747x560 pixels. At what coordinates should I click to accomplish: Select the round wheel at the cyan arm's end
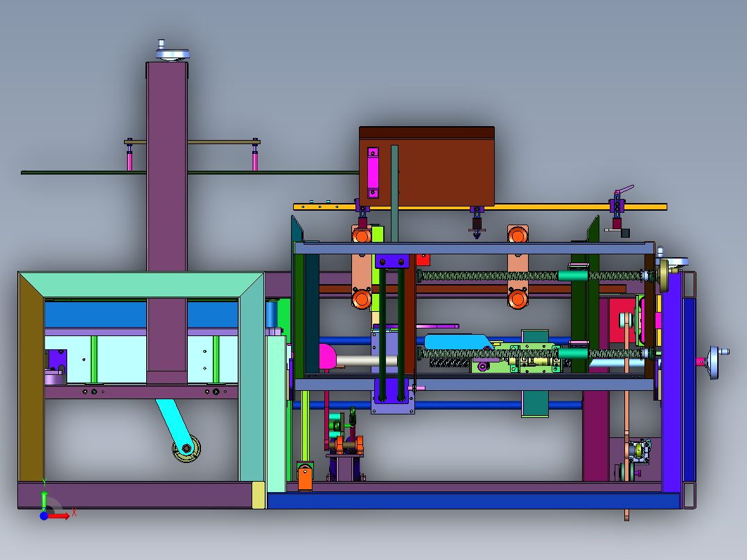point(186,449)
